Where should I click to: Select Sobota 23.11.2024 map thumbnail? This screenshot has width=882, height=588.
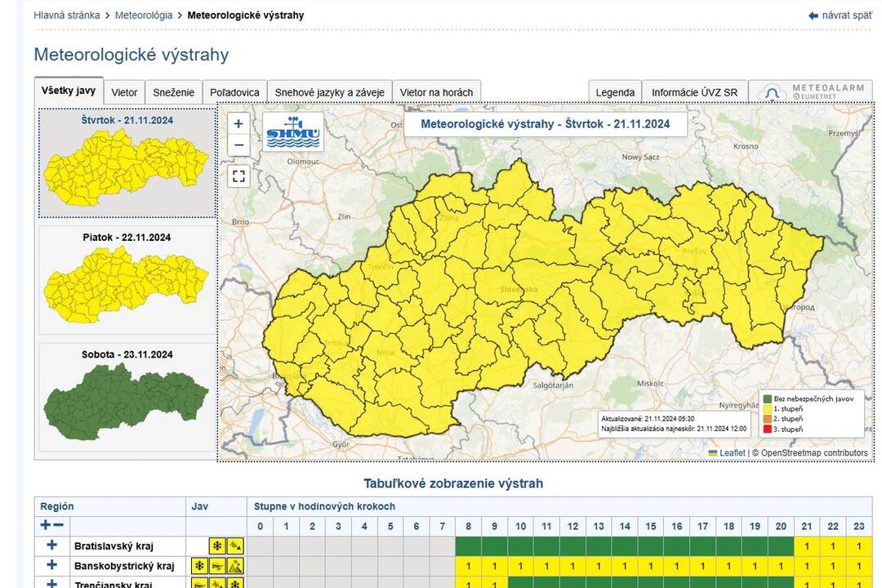[127, 397]
